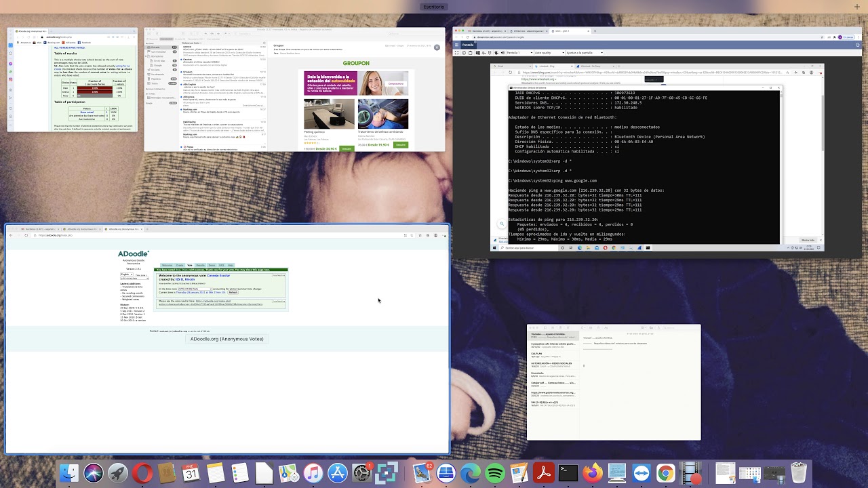Screen dimensions: 868x488
Task: Click hand tool icon in remote session toolbar
Action: click(x=496, y=52)
